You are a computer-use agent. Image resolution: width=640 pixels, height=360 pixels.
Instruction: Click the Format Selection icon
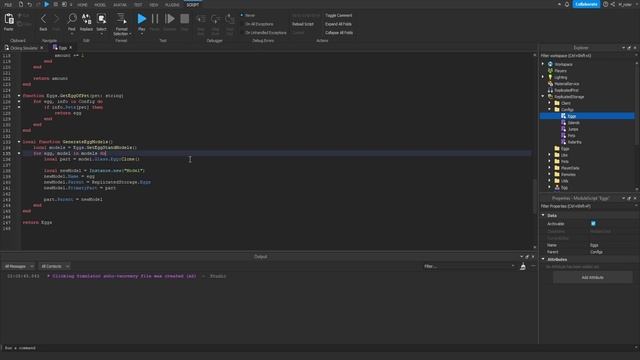121,18
